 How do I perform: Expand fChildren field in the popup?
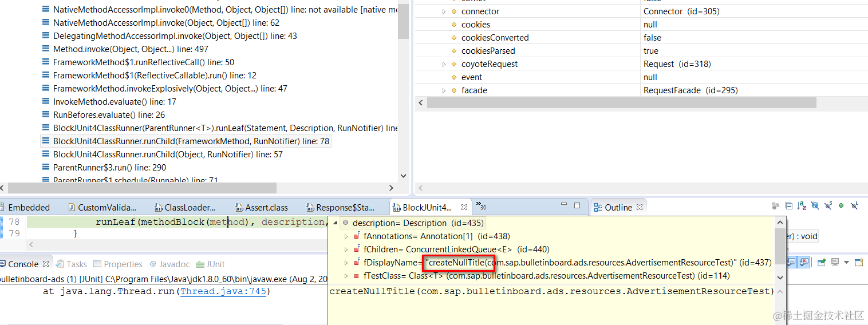click(x=346, y=249)
